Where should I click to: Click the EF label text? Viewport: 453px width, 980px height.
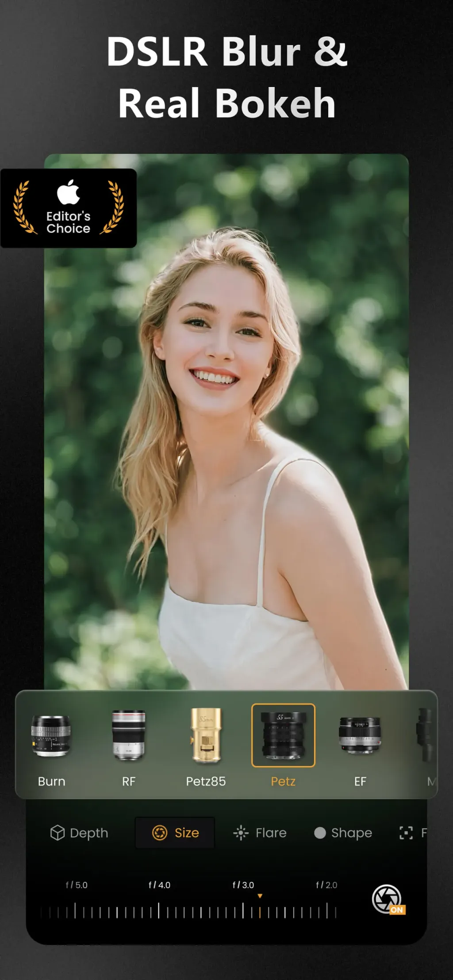(360, 781)
